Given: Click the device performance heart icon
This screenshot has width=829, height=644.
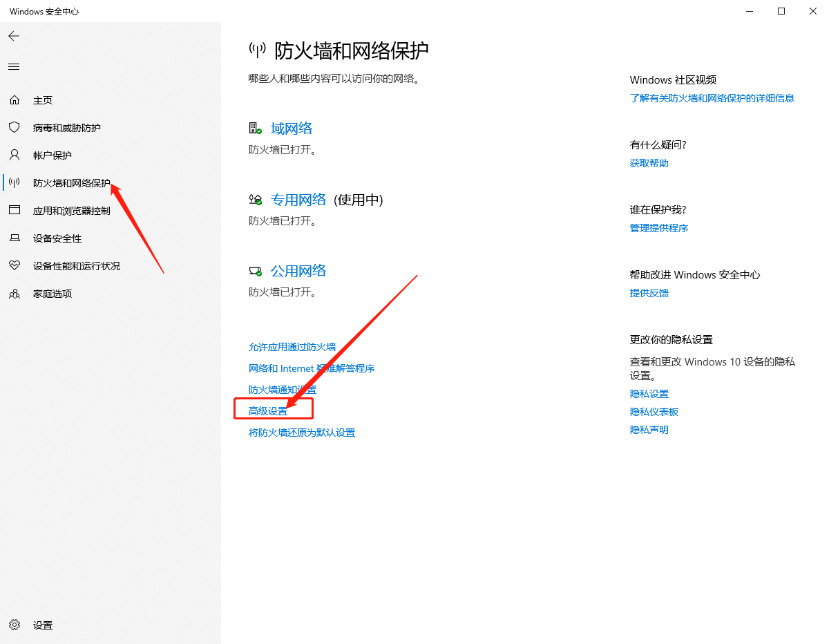Looking at the screenshot, I should point(15,266).
